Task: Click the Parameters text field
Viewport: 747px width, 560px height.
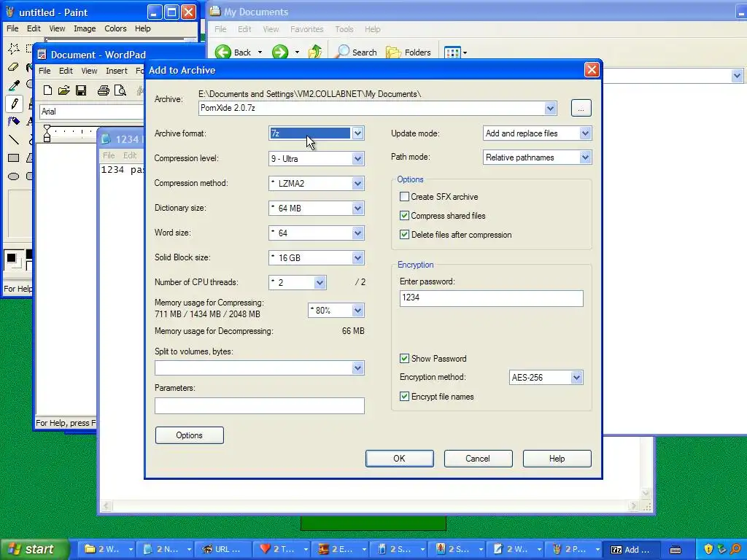Action: pyautogui.click(x=259, y=405)
